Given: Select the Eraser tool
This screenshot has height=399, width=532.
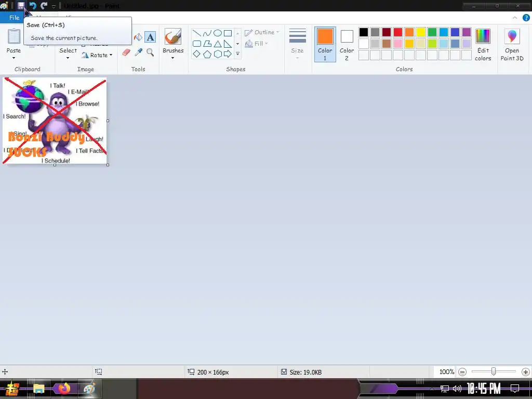Looking at the screenshot, I should (126, 52).
